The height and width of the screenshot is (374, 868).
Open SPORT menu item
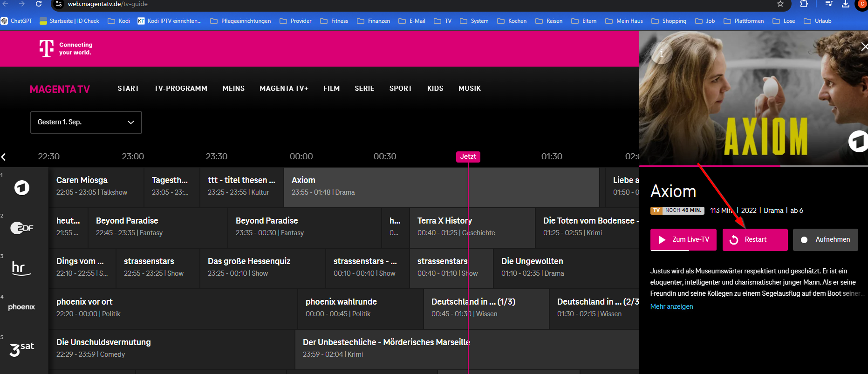[401, 88]
